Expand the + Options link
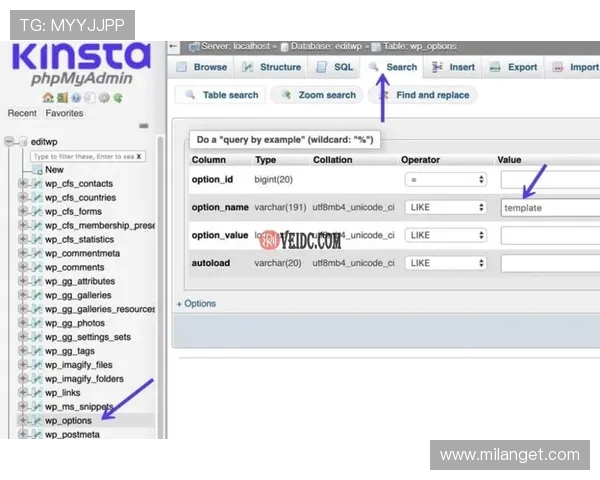The height and width of the screenshot is (480, 600). tap(197, 303)
